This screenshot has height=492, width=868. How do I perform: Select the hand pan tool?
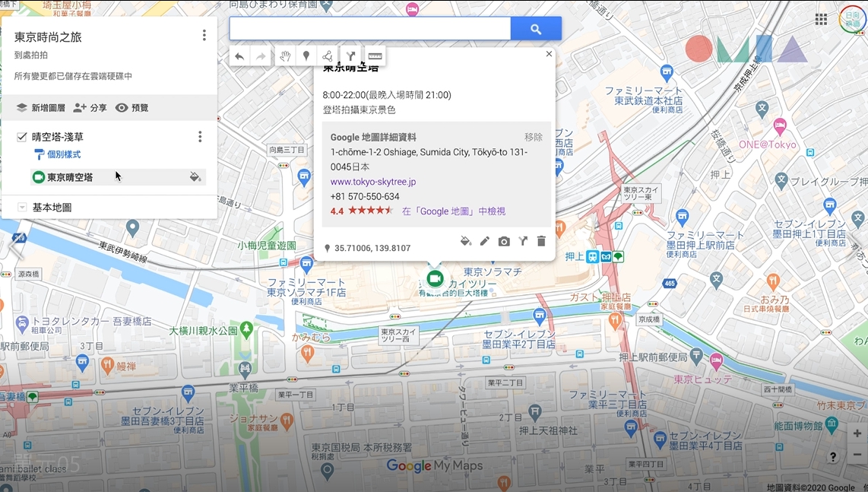pyautogui.click(x=285, y=56)
